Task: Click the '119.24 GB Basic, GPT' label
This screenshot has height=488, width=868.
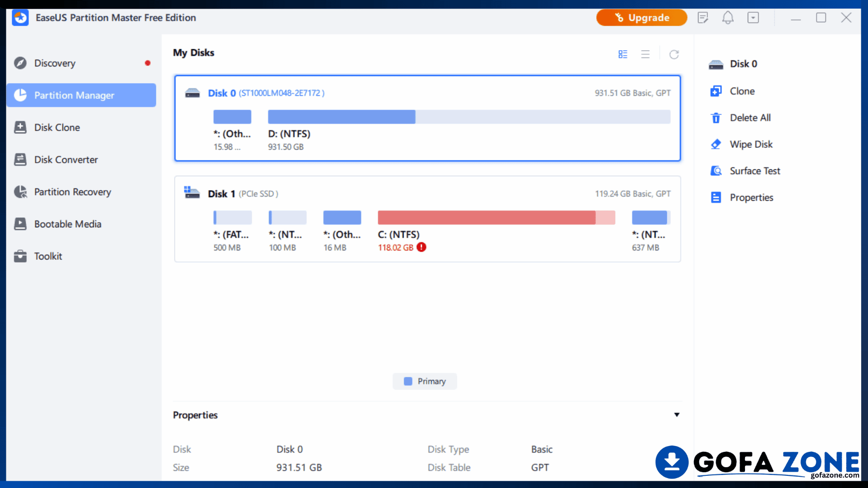Action: tap(632, 194)
